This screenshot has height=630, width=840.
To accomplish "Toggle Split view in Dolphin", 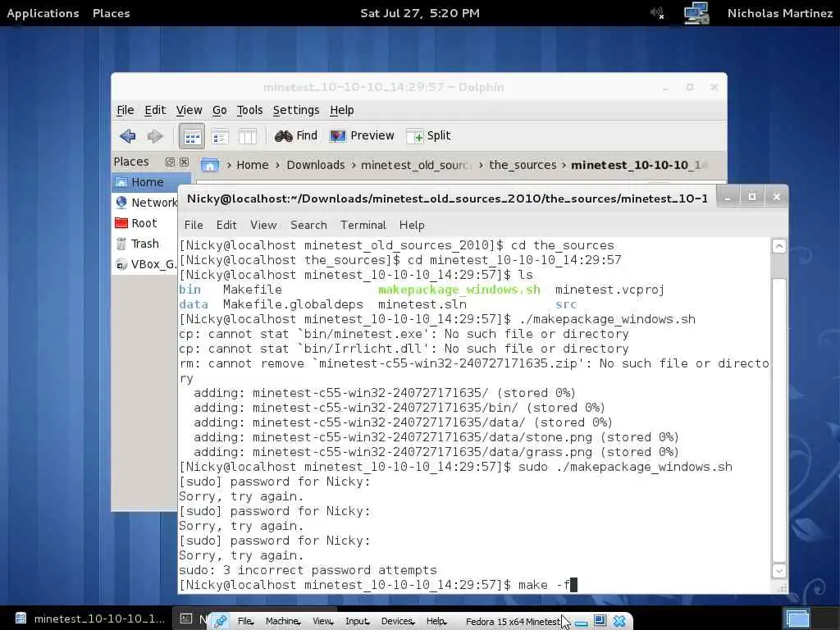I will pyautogui.click(x=428, y=136).
